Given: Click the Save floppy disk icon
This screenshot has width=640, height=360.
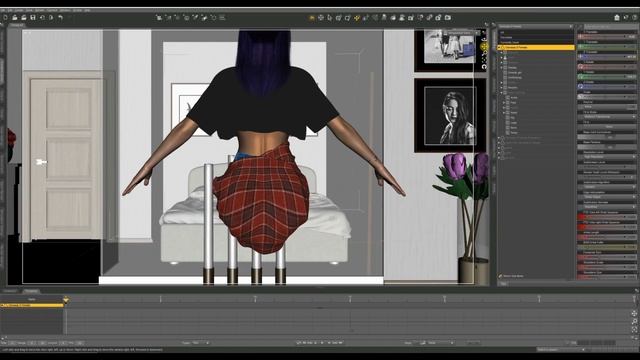Looking at the screenshot, I should [x=33, y=18].
